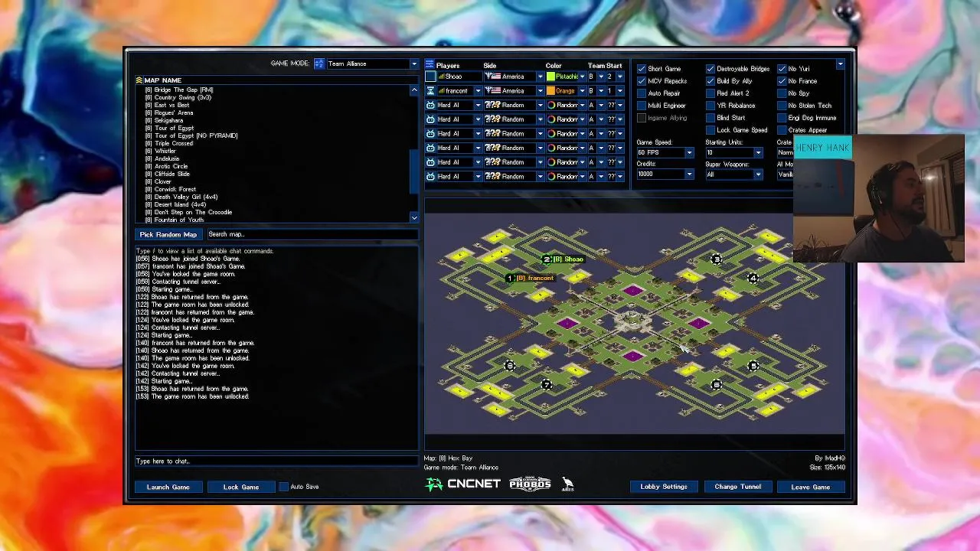Click the map list scroll-down arrow

[x=414, y=219]
